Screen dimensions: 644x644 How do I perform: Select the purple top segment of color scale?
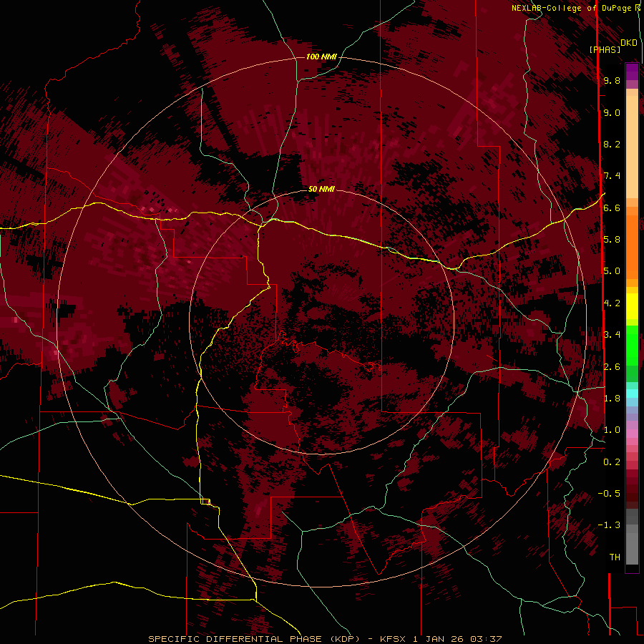632,72
